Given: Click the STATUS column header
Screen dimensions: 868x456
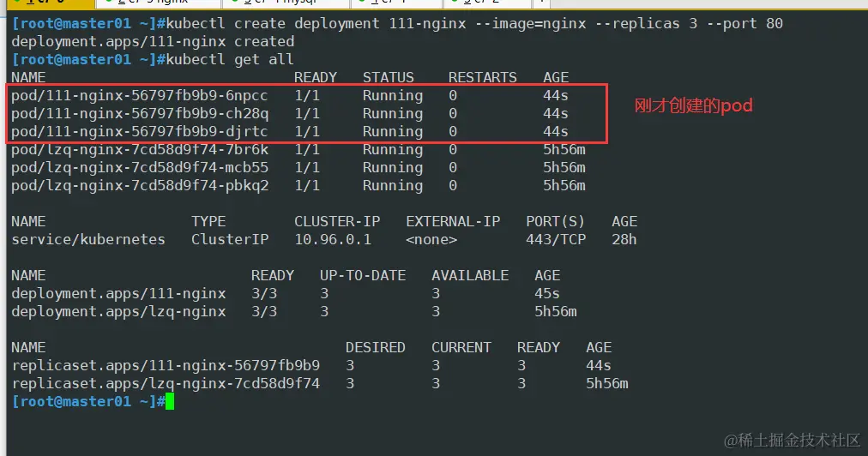Looking at the screenshot, I should [388, 77].
